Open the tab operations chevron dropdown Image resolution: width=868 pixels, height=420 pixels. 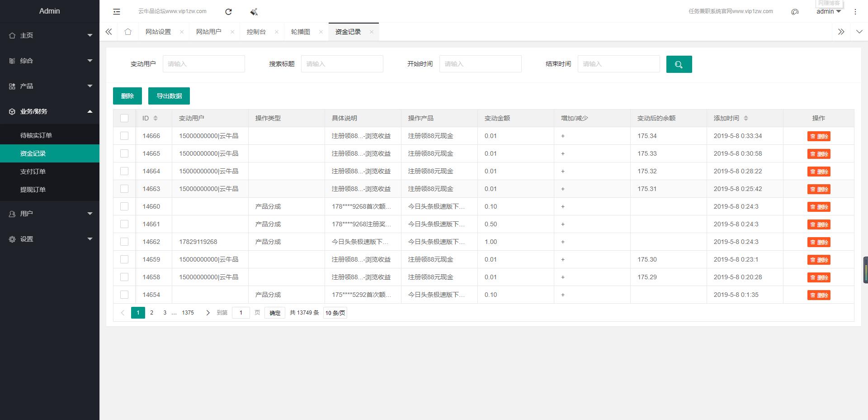click(859, 32)
